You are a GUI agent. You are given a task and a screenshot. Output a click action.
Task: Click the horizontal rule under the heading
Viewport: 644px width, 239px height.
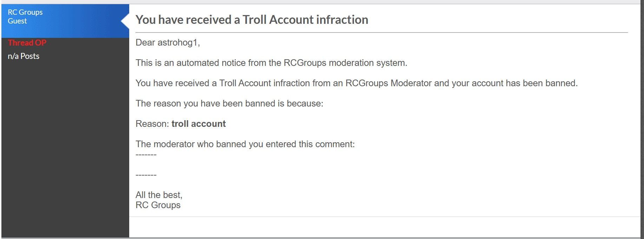click(381, 33)
